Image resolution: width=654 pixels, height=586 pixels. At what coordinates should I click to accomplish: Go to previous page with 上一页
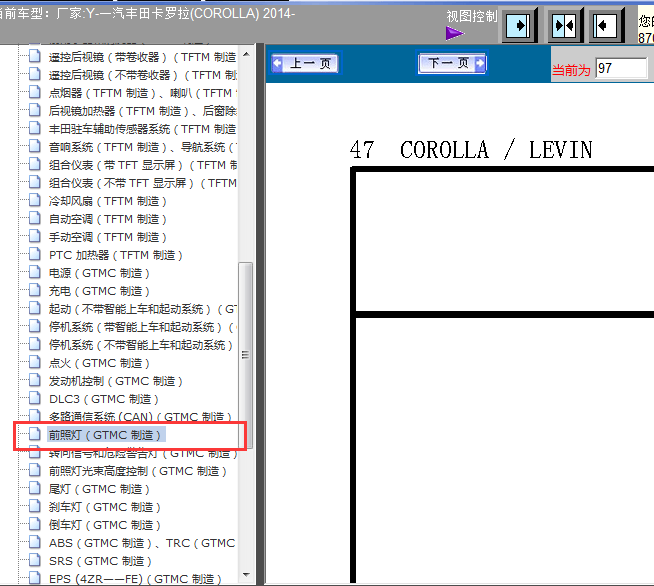pos(305,63)
